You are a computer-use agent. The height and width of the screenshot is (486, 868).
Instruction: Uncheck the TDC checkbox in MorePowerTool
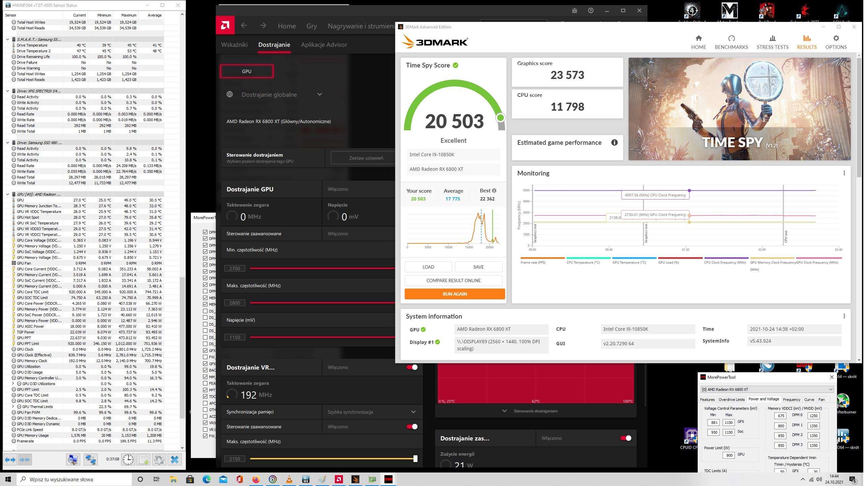coord(205,397)
